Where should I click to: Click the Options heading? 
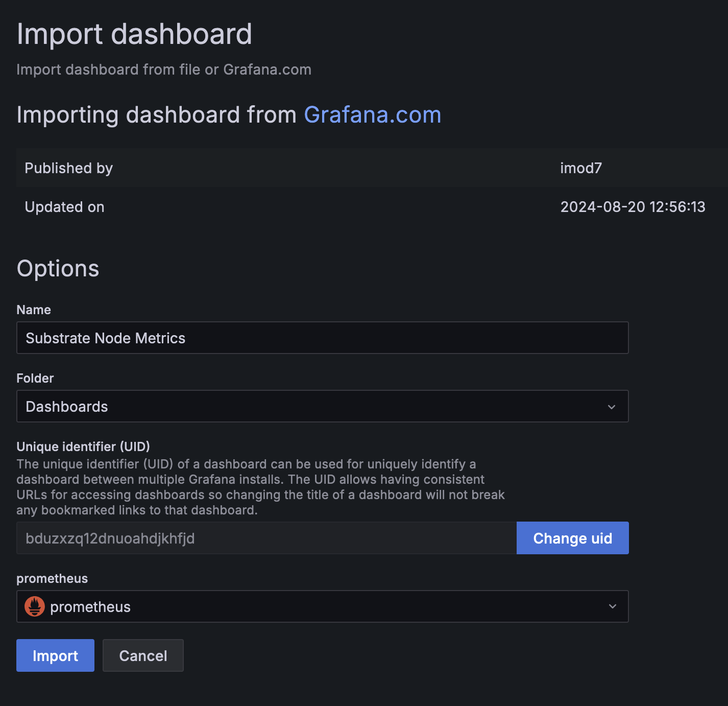click(58, 269)
